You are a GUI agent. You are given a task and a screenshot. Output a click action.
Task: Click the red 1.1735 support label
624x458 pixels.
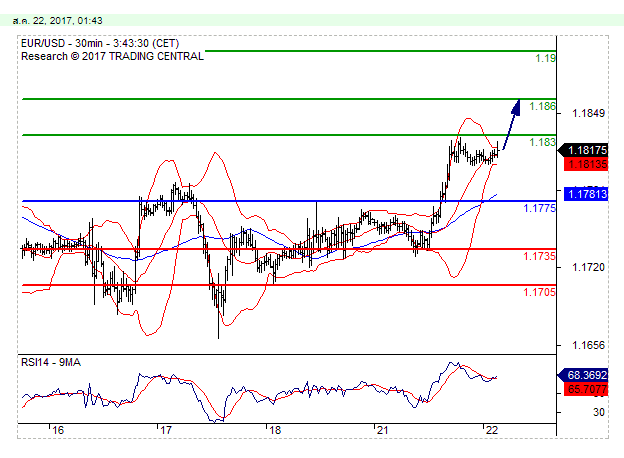[540, 257]
